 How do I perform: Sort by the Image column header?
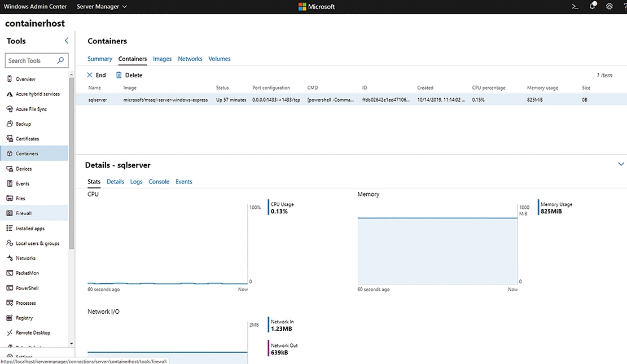click(130, 87)
